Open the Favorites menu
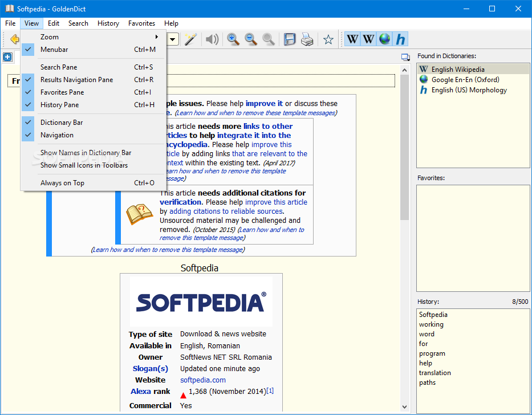The width and height of the screenshot is (532, 415). (x=141, y=23)
